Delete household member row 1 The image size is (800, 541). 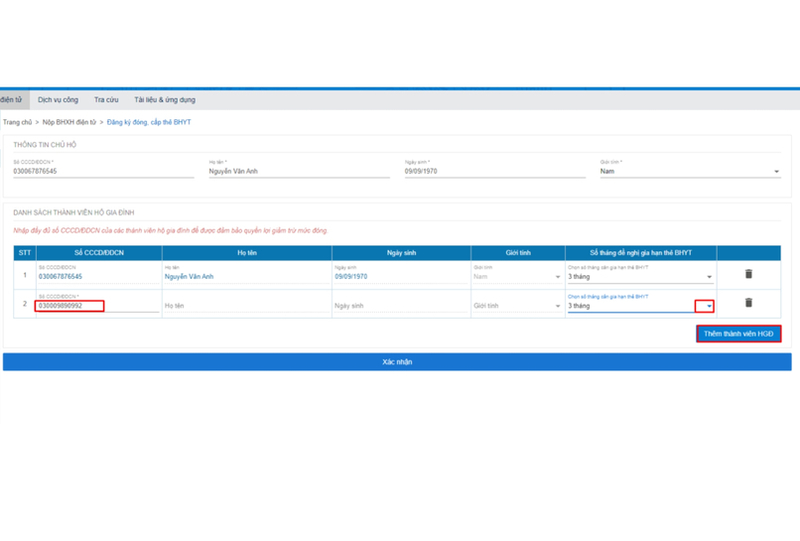click(748, 274)
